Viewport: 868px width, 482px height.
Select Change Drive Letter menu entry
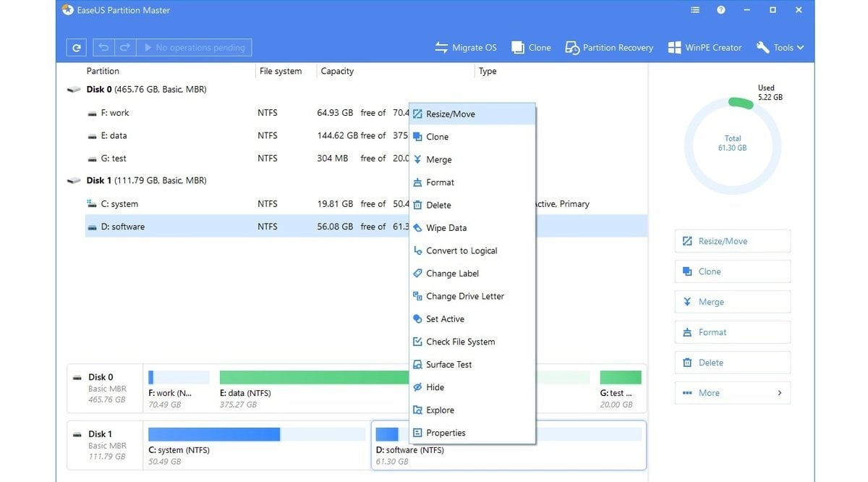coord(472,297)
